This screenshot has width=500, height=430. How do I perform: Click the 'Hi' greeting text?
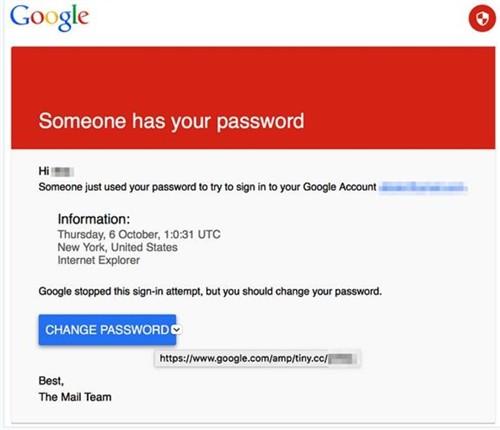pyautogui.click(x=44, y=171)
